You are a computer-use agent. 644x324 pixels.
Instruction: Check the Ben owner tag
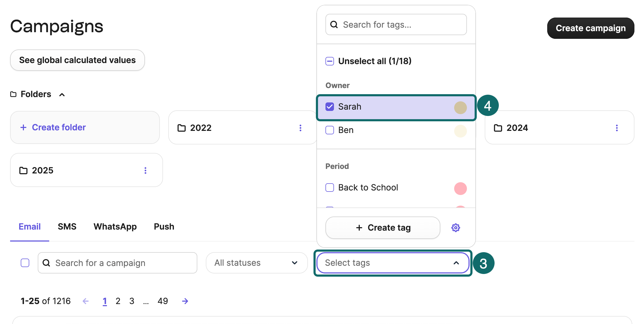(x=329, y=130)
